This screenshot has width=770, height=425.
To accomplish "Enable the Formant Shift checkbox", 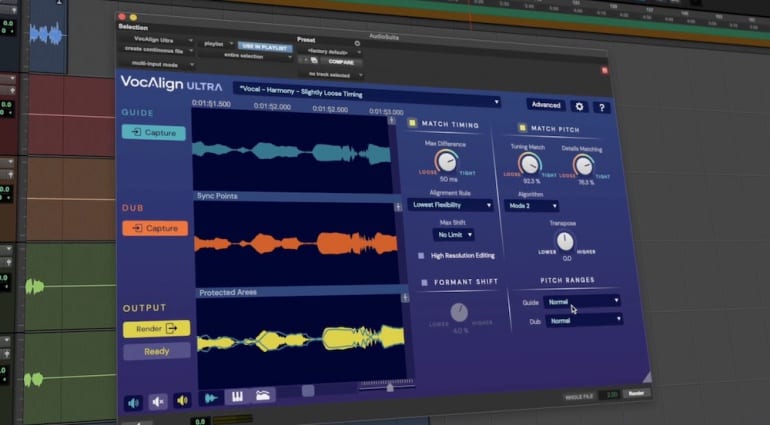I will point(424,283).
